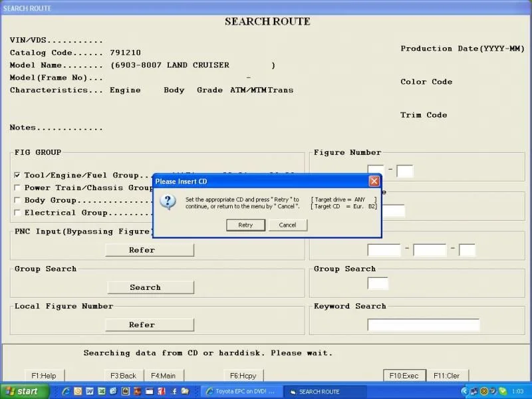This screenshot has height=399, width=532.
Task: Launch Microsoft Excel from Quick Launch
Action: pos(102,391)
